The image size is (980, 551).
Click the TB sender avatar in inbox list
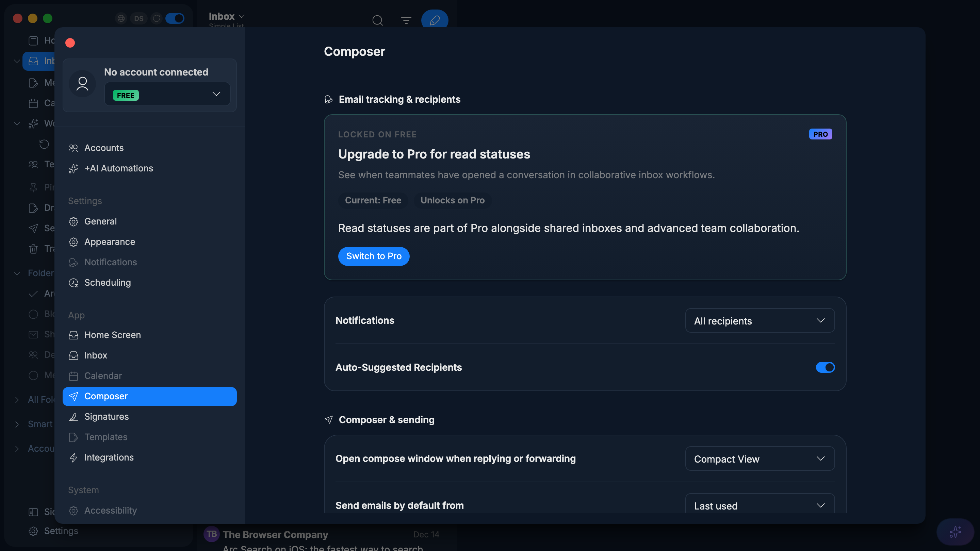212,534
